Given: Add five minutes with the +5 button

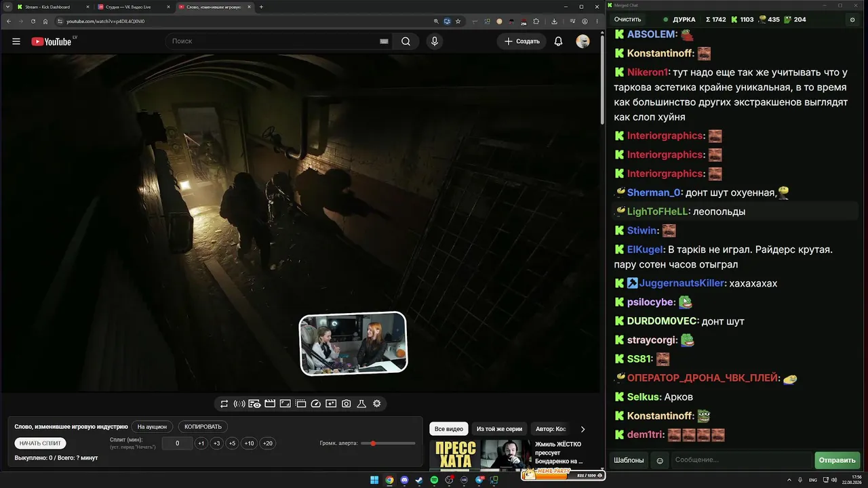Looking at the screenshot, I should [x=232, y=443].
